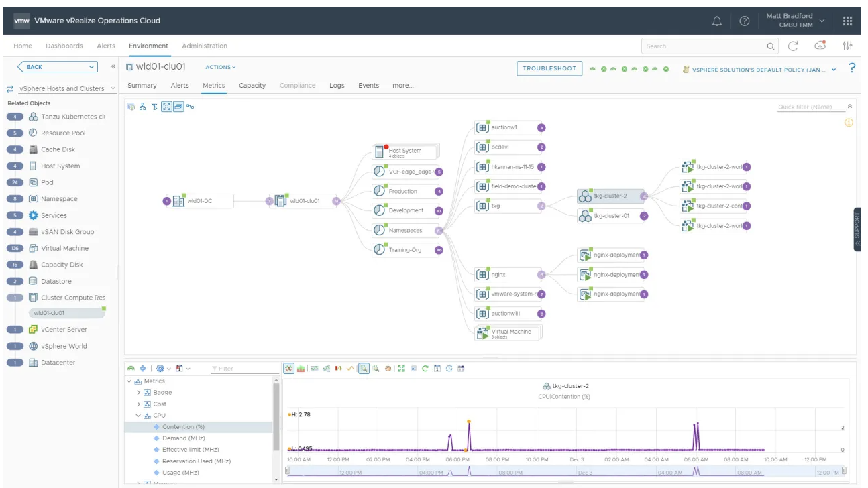
Task: Click the first map toolbar icon above the topology map
Action: pyautogui.click(x=131, y=107)
